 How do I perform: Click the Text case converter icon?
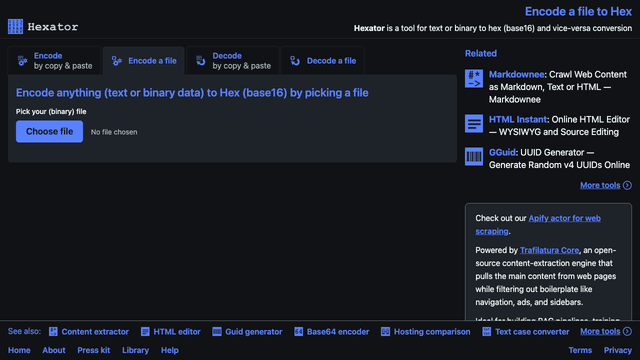[487, 332]
